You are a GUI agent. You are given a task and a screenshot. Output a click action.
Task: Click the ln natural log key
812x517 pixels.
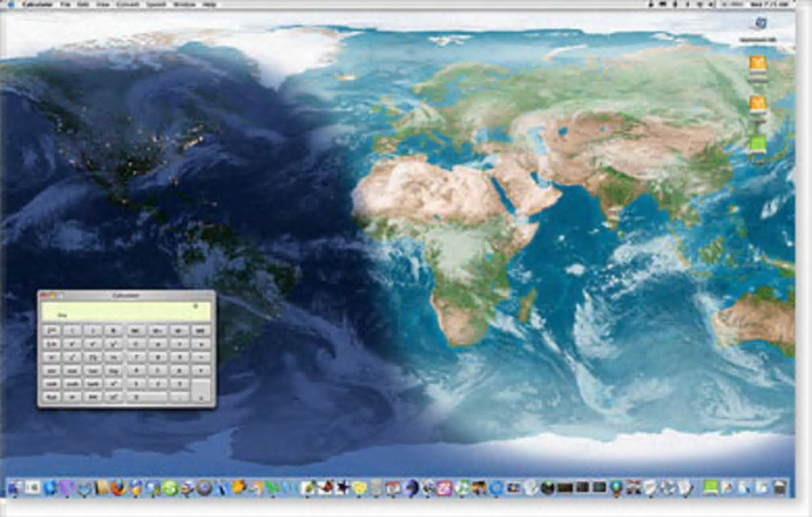tap(112, 357)
